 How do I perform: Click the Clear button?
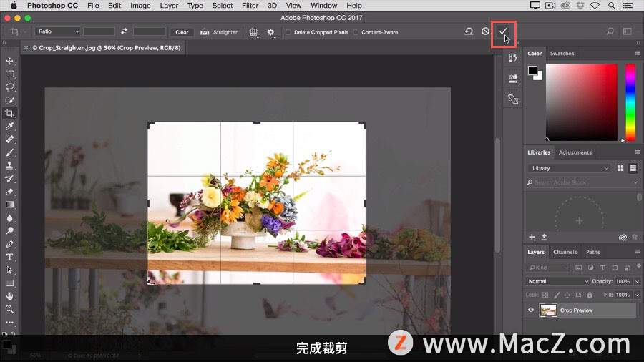click(182, 32)
